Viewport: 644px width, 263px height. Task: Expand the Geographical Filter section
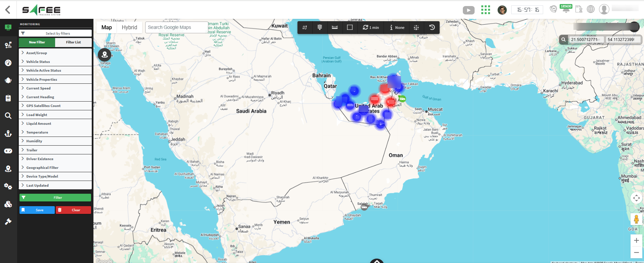click(x=42, y=167)
